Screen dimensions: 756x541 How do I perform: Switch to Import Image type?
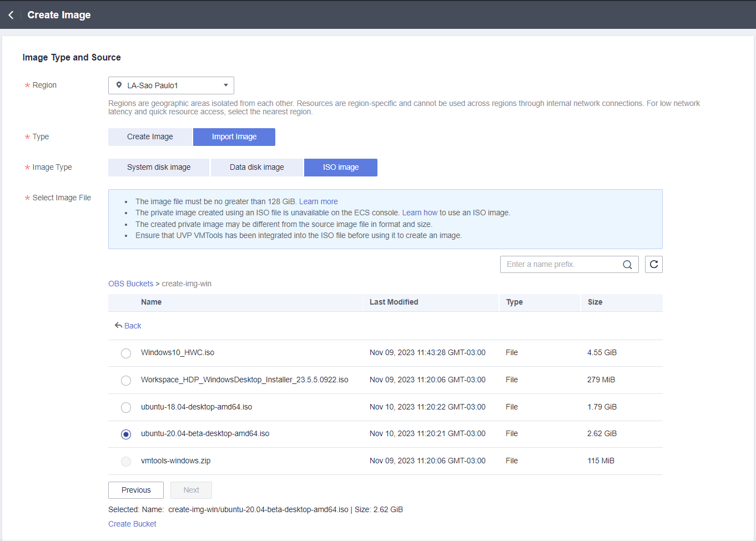(x=234, y=137)
